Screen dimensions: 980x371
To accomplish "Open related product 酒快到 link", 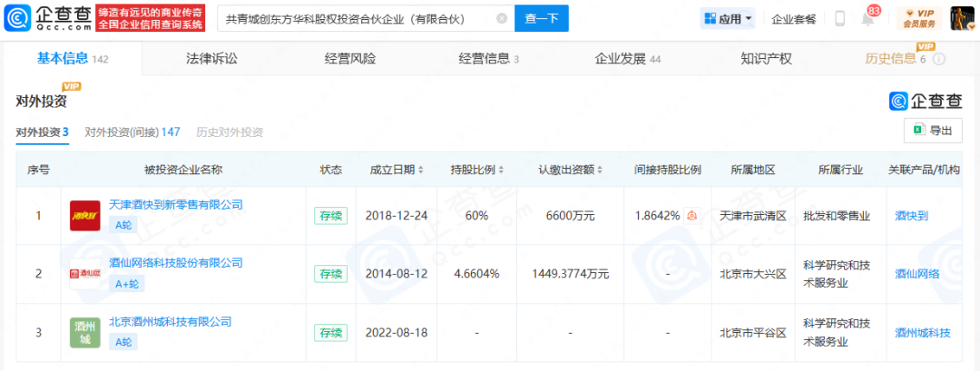I will [x=911, y=216].
